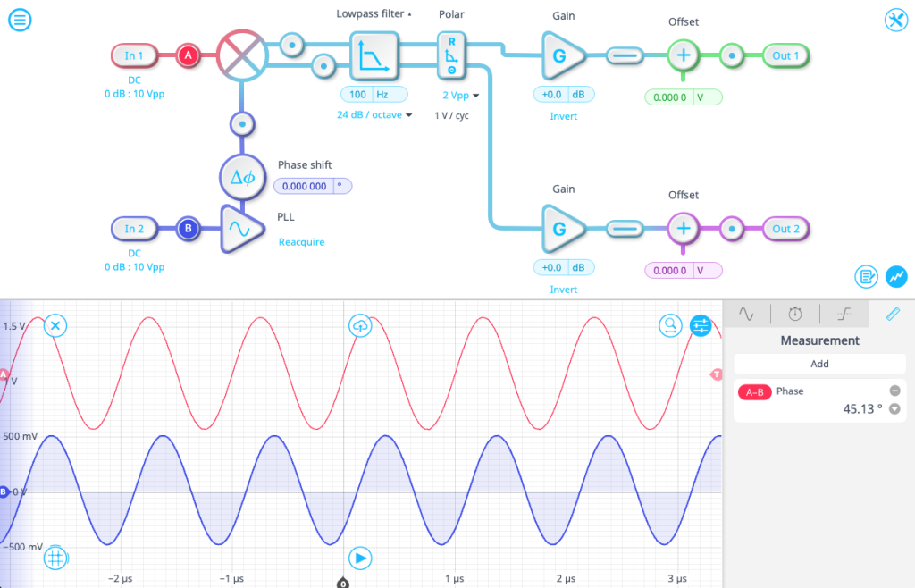Expand the Lowpass filter type selector

[x=374, y=13]
